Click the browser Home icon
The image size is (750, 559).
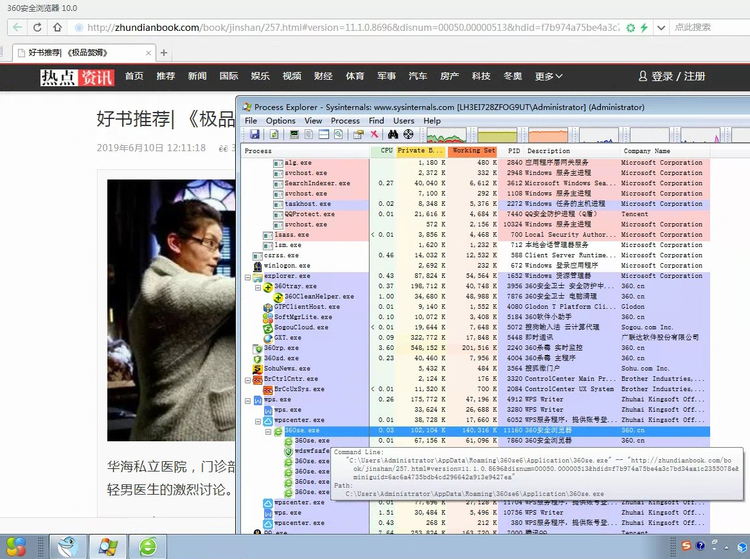(x=57, y=27)
